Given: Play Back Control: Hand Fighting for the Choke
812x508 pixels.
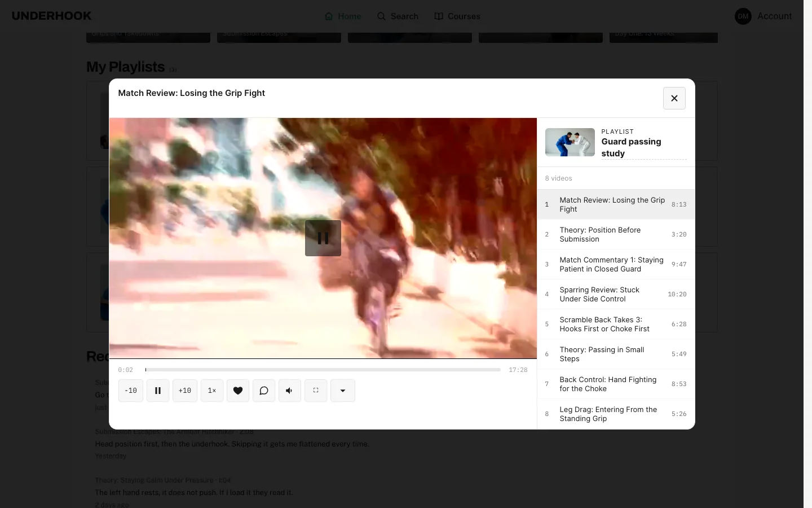Looking at the screenshot, I should tap(616, 384).
